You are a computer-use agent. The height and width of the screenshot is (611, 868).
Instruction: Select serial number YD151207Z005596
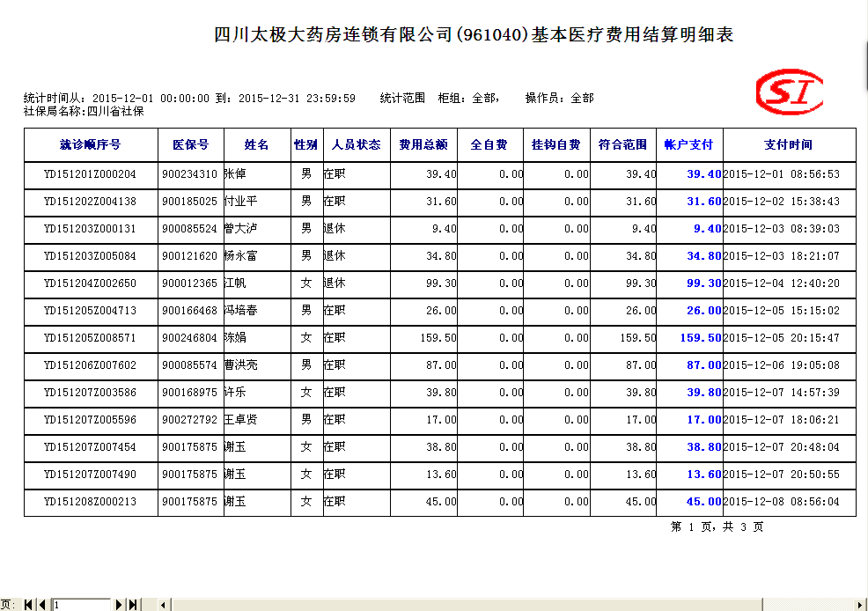(x=90, y=420)
